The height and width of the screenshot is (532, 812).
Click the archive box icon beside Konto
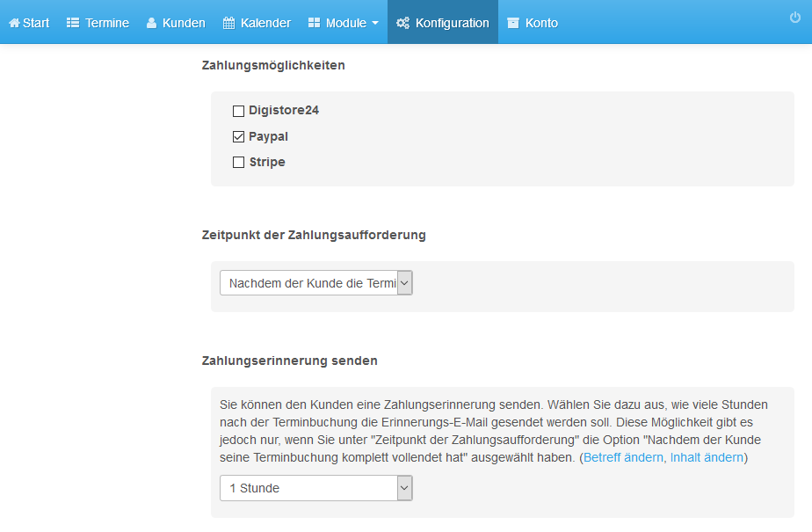513,23
